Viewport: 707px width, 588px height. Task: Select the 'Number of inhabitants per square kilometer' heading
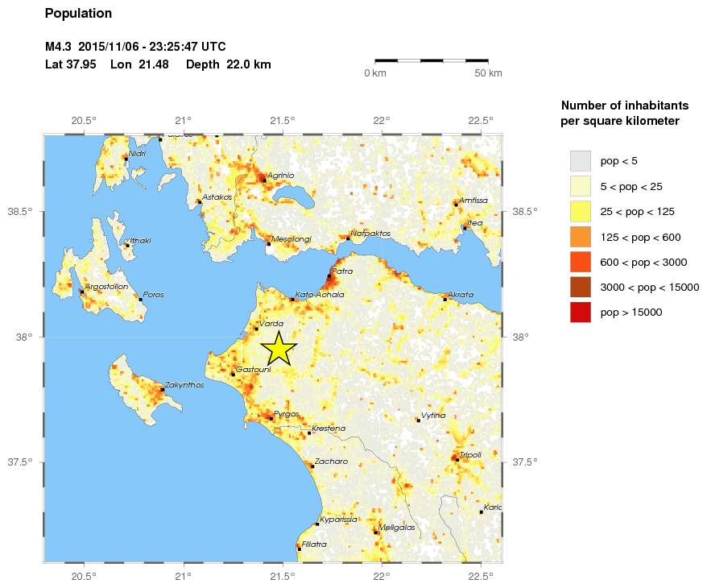625,114
